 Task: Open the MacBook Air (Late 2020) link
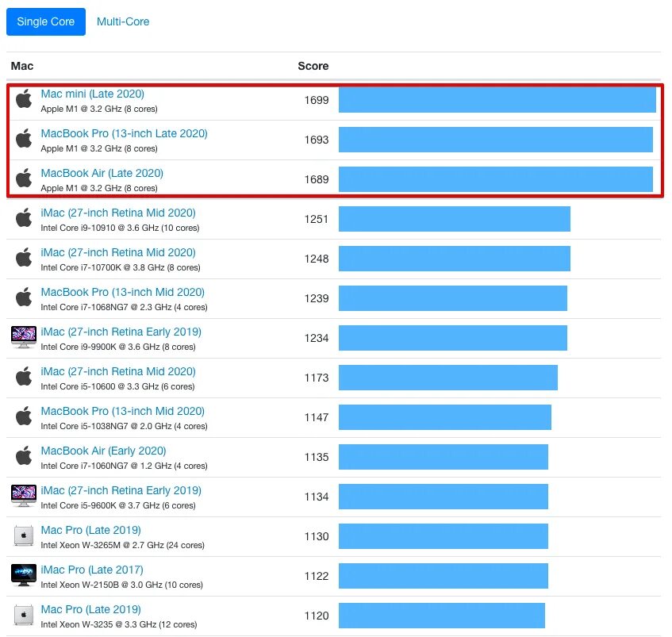(102, 173)
